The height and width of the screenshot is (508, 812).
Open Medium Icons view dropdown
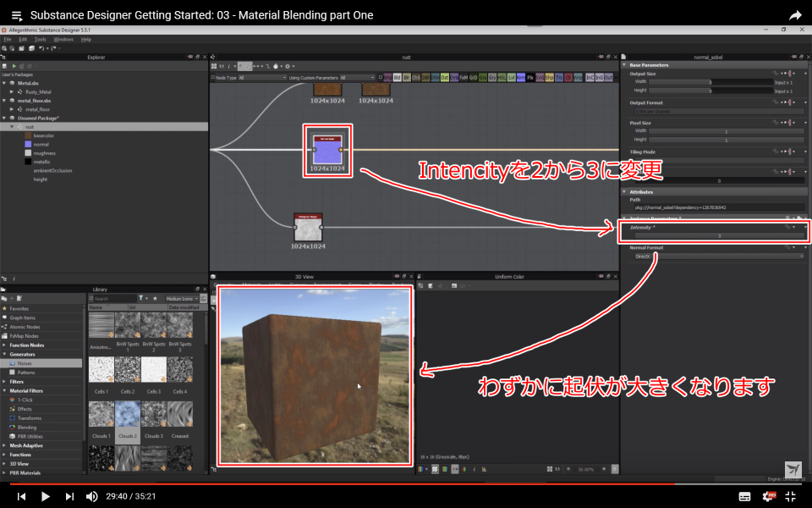point(182,299)
